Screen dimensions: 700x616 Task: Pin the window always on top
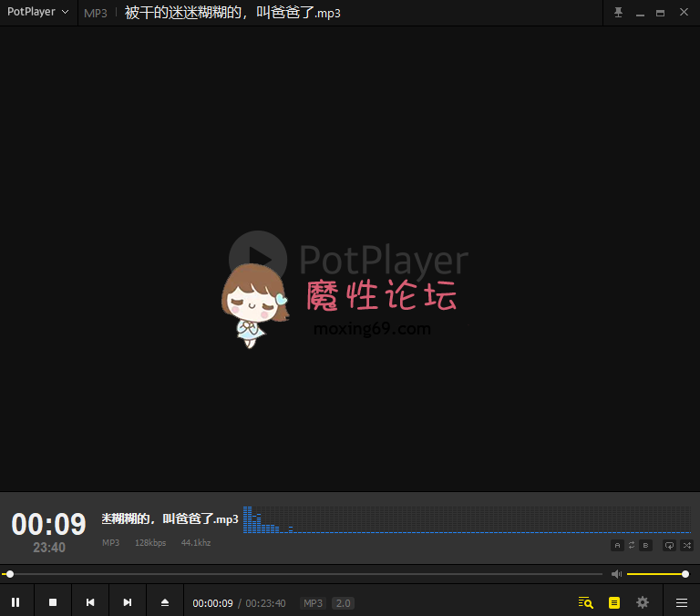coord(618,13)
